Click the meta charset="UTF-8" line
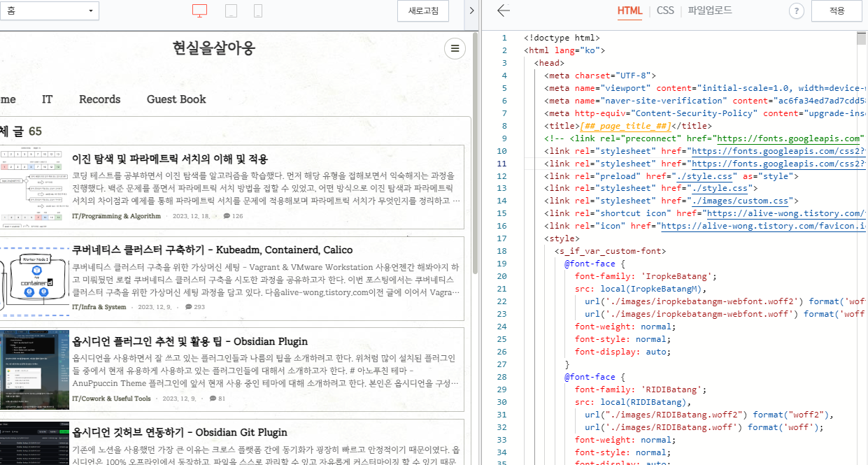Image resolution: width=868 pixels, height=465 pixels. [x=600, y=76]
